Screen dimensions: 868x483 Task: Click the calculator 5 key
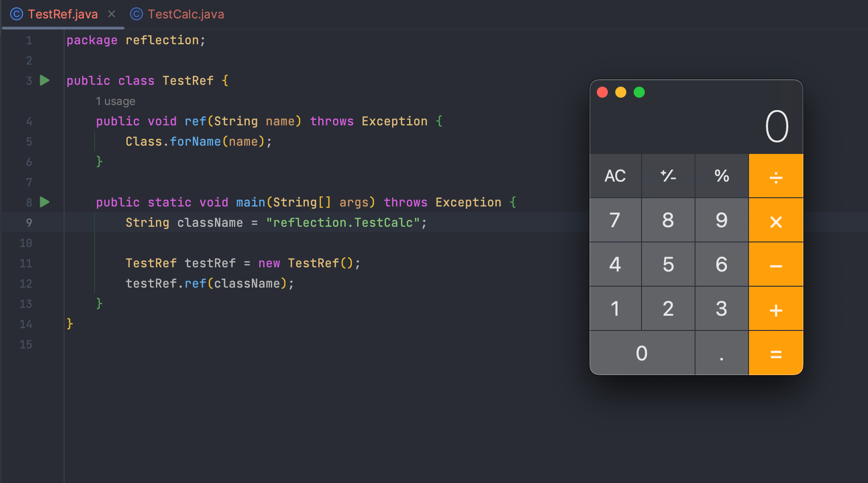tap(668, 265)
